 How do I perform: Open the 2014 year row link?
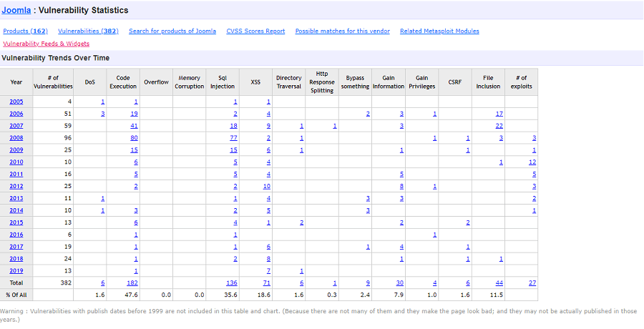pos(16,210)
